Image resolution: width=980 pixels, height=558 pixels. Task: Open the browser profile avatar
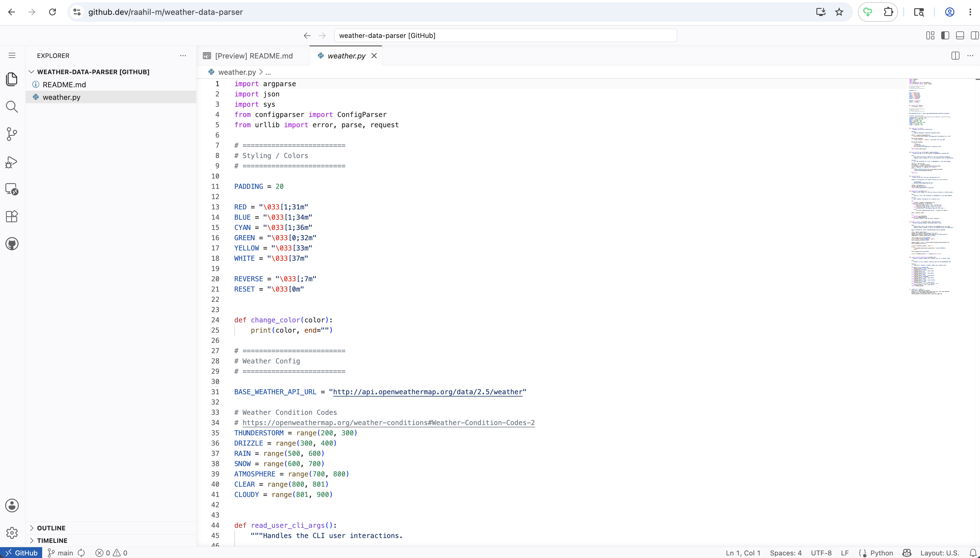click(x=950, y=12)
